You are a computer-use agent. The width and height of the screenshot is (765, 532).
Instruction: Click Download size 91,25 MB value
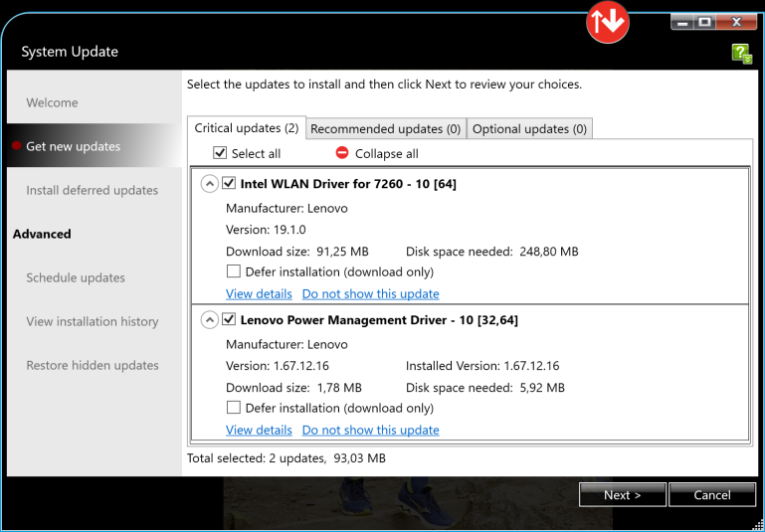[x=342, y=252]
